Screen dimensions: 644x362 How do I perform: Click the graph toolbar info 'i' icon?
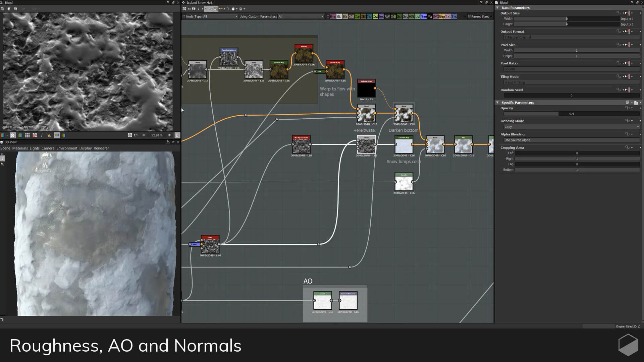click(x=199, y=9)
